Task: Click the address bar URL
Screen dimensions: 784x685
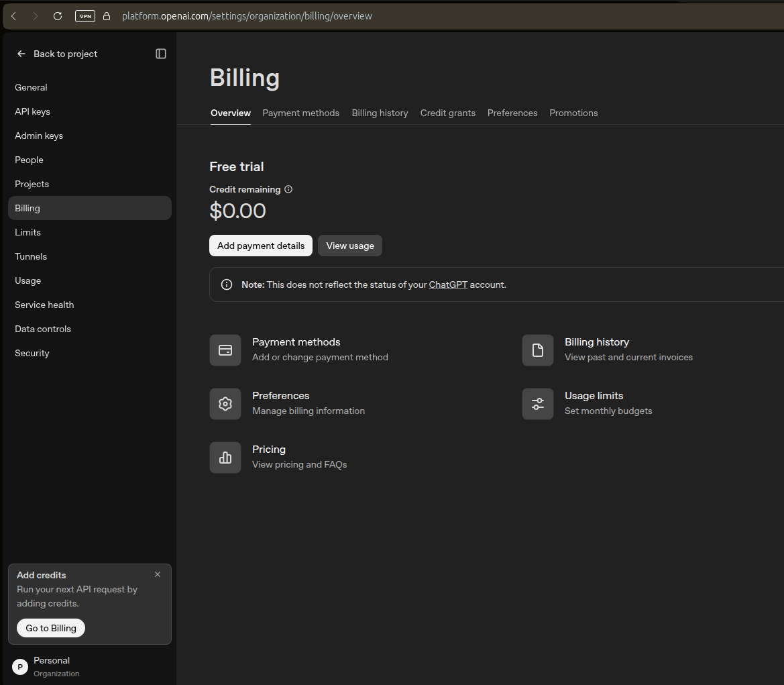Action: point(247,16)
